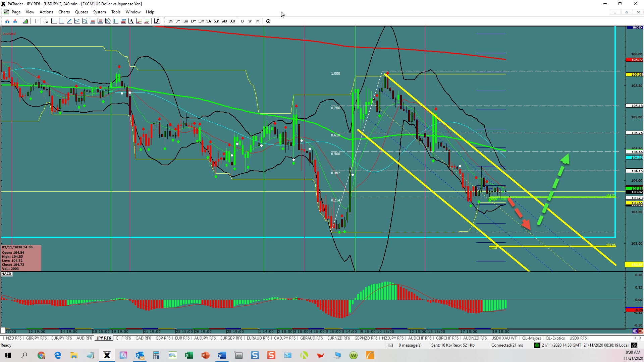Click the green connection status indicator
644x362 pixels.
click(537, 345)
